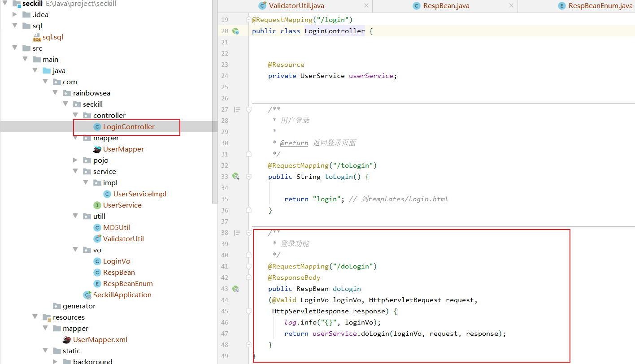This screenshot has height=364, width=635.
Task: Click the enum icon beside RespBeanEnum
Action: point(97,283)
